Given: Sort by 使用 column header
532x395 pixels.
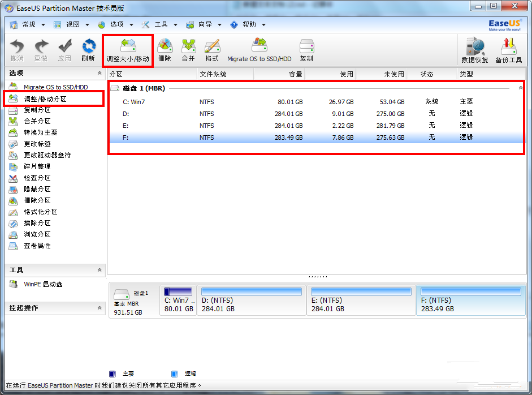Looking at the screenshot, I should tap(330, 74).
